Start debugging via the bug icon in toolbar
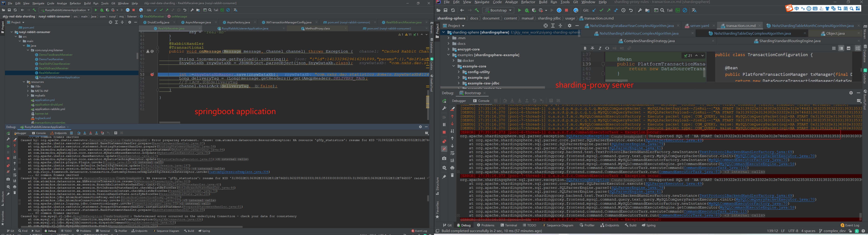Screen dimensions: 868x235 pos(527,10)
